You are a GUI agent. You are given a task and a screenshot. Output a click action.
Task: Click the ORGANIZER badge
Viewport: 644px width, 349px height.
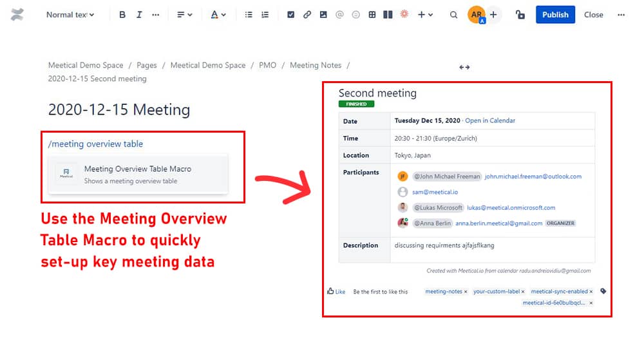coord(560,223)
